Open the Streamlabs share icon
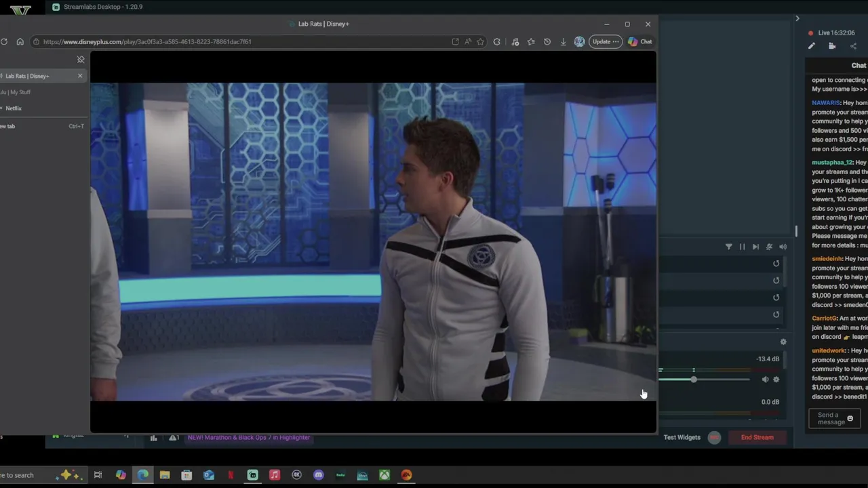 853,46
